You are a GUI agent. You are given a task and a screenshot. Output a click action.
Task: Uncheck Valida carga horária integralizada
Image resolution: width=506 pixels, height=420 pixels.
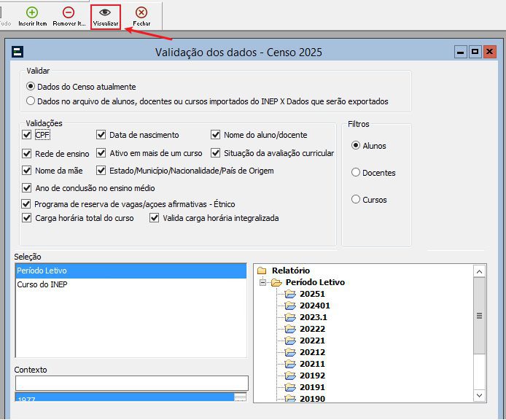tap(155, 217)
